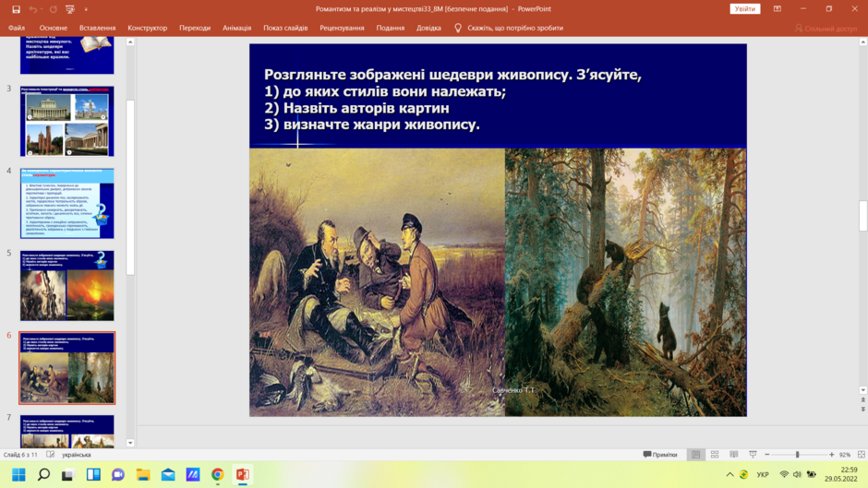
Task: Click the Спільний доступ share button
Action: click(826, 29)
